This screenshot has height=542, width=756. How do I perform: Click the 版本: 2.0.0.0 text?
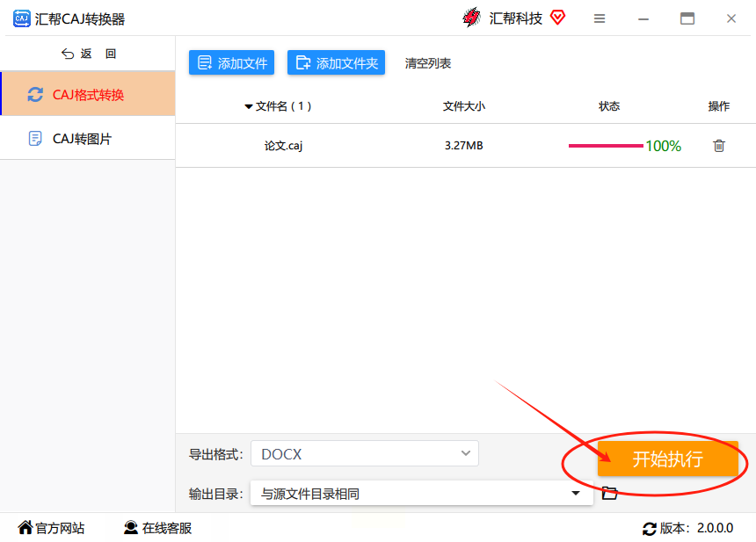point(696,528)
